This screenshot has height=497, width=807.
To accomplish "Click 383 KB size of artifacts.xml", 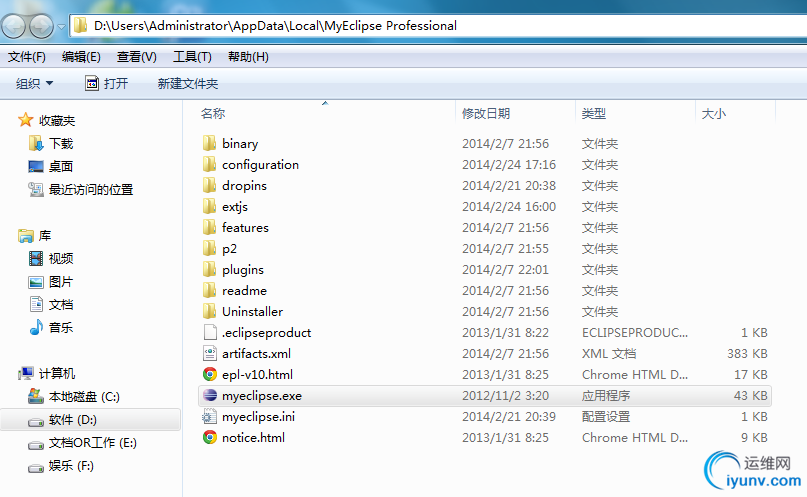I will 747,353.
